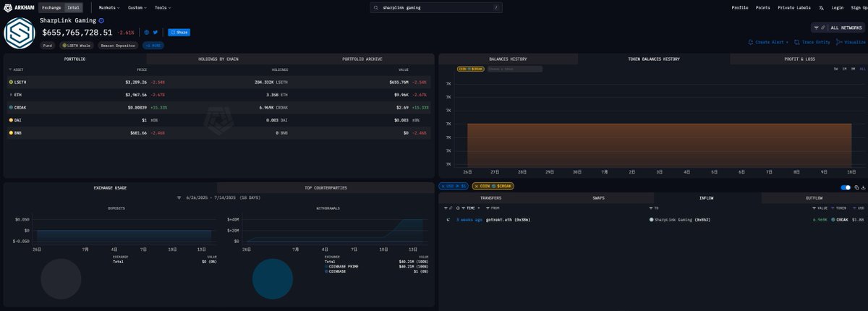The height and width of the screenshot is (311, 868).
Task: Click the COIN $CROAK chip above chart
Action: point(470,69)
